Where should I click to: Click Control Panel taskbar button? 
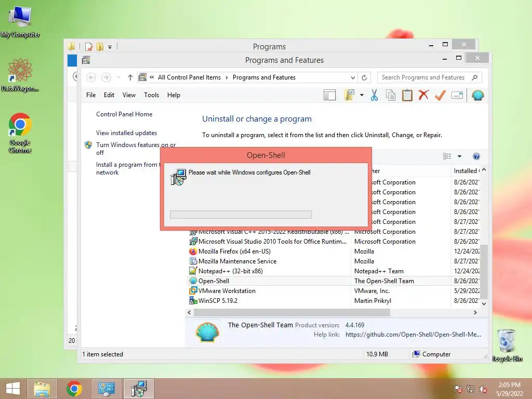[x=106, y=389]
